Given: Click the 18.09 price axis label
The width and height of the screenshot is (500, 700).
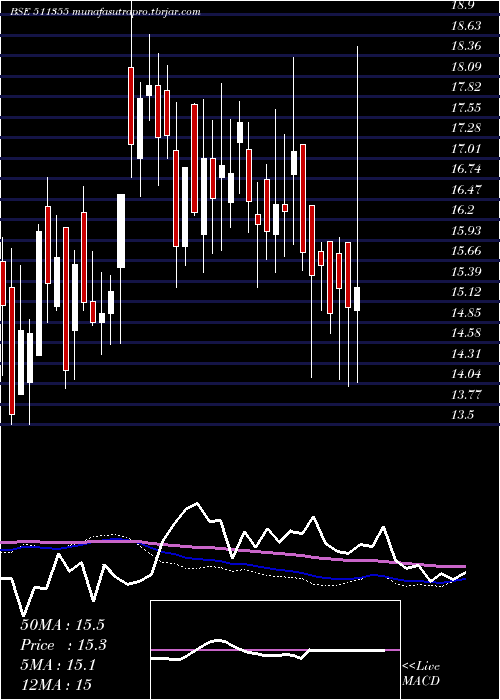Looking at the screenshot, I should (x=466, y=67).
